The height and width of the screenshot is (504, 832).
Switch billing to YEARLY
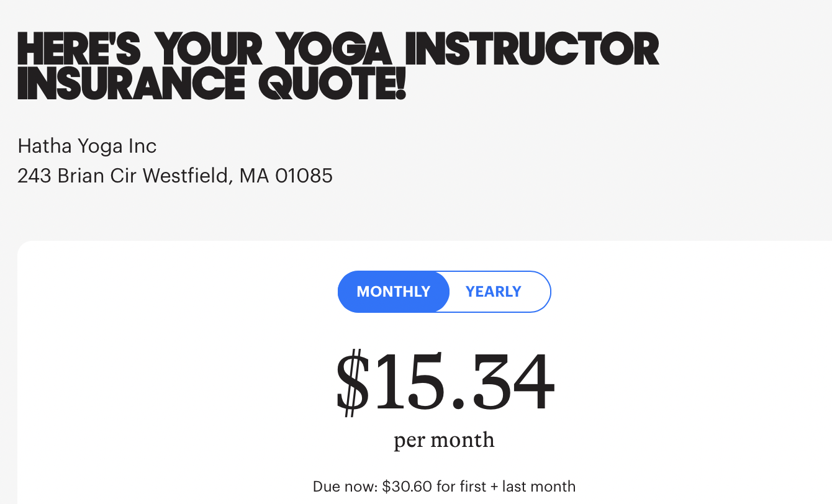[x=494, y=292]
